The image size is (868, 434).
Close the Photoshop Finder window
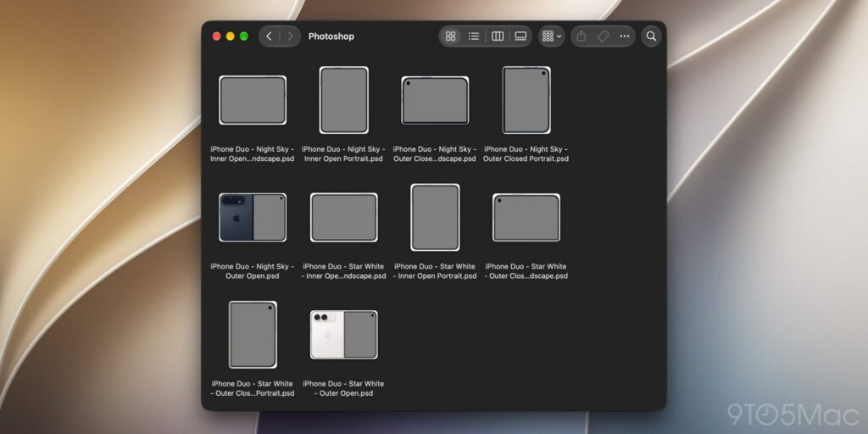coord(216,36)
